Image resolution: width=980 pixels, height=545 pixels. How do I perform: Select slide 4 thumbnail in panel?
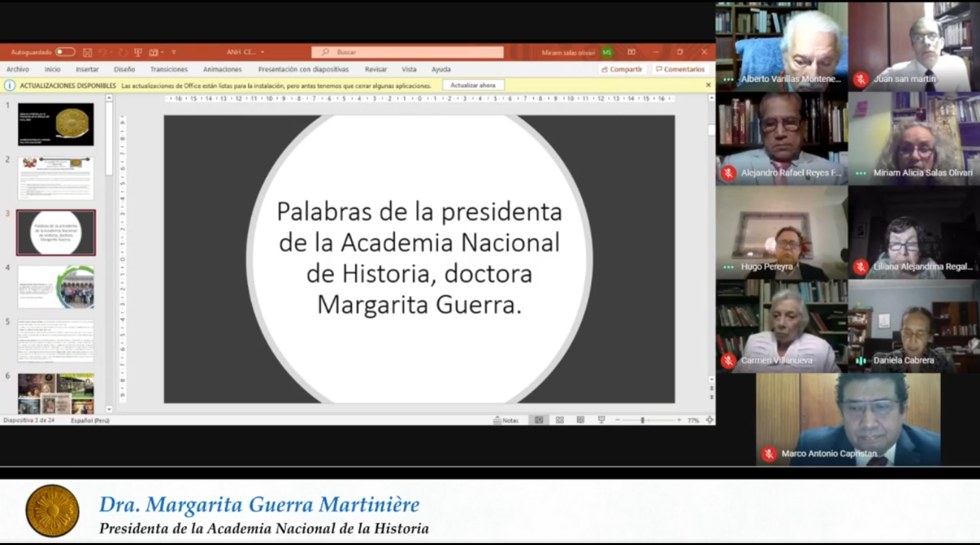pyautogui.click(x=56, y=286)
